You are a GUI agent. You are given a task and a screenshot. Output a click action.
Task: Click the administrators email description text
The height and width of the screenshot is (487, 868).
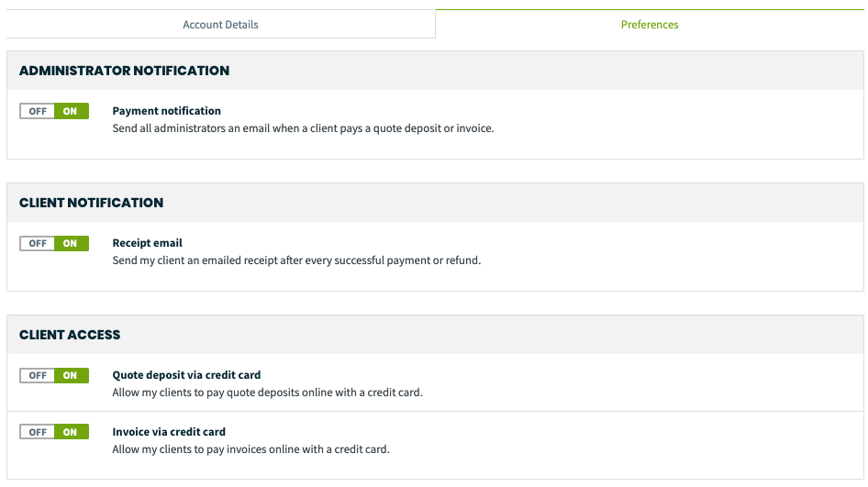303,128
